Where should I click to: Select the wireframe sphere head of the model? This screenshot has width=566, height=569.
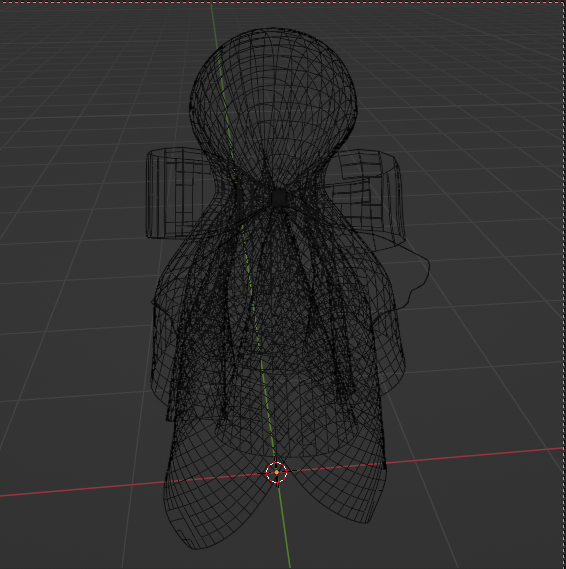click(273, 105)
